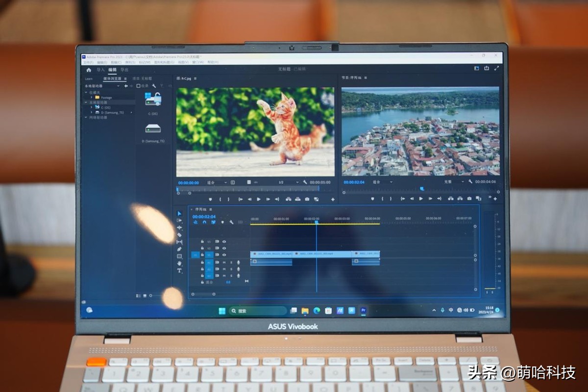
Task: Open timeline display settings wrench
Action: tap(231, 222)
